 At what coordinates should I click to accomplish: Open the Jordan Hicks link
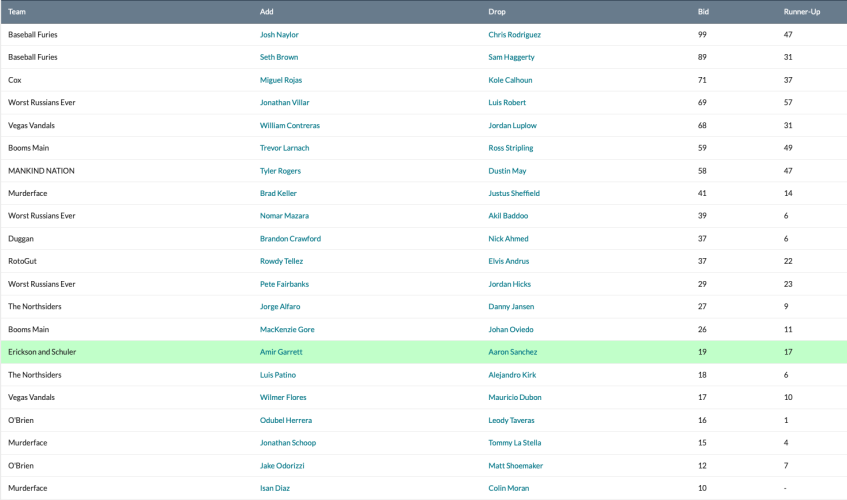pyautogui.click(x=509, y=284)
